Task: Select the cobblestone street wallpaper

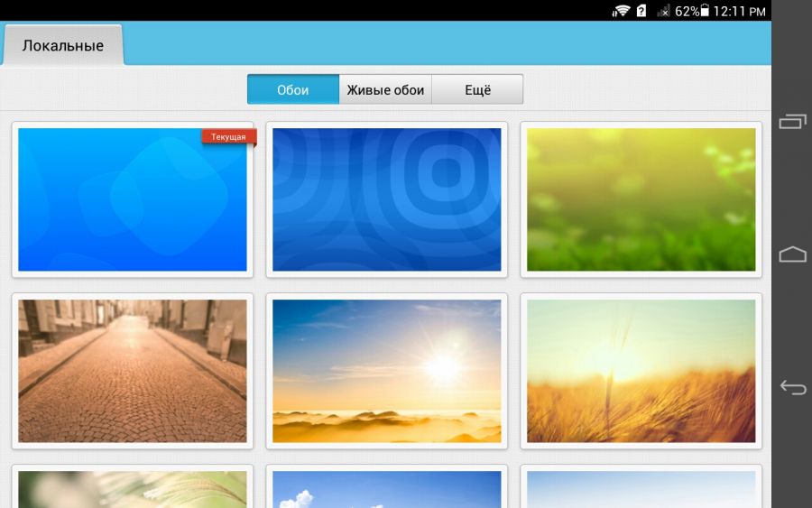Action: [x=133, y=371]
